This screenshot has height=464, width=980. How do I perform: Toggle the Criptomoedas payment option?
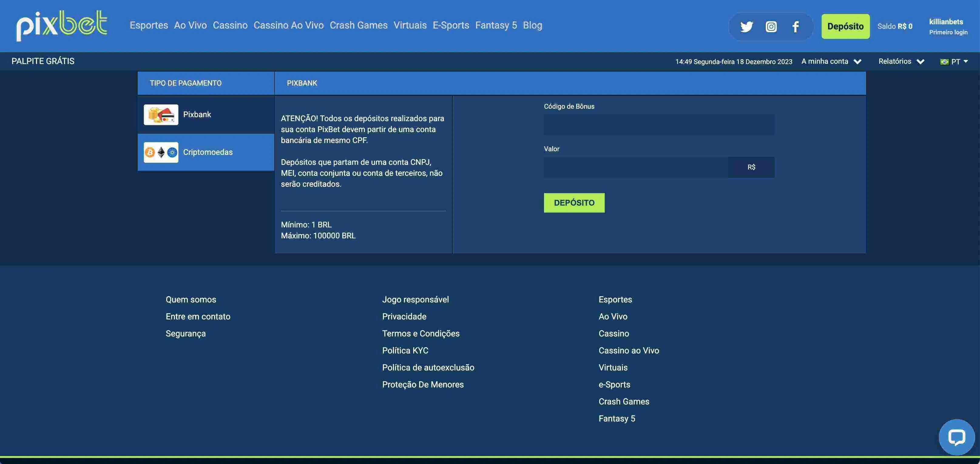coord(206,152)
